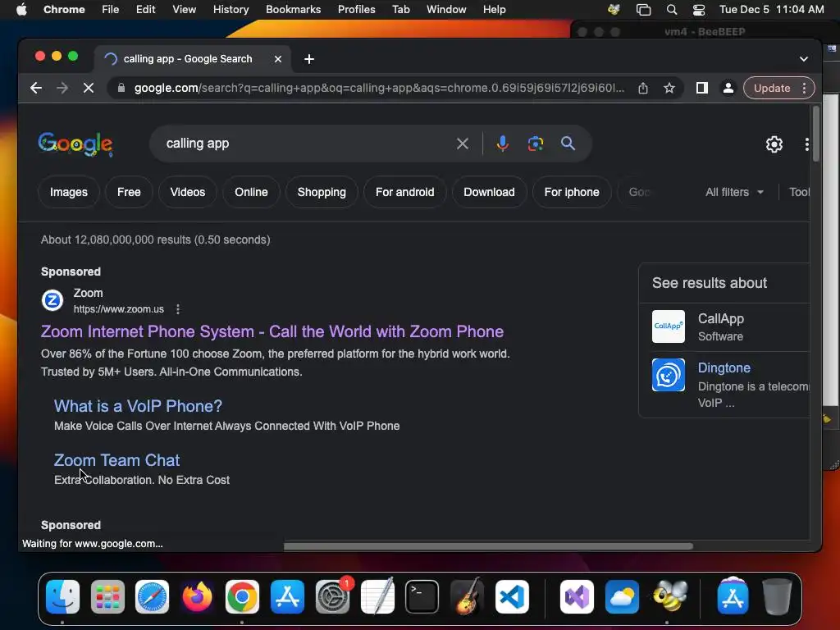Open the Window menu
840x630 pixels.
pyautogui.click(x=446, y=10)
